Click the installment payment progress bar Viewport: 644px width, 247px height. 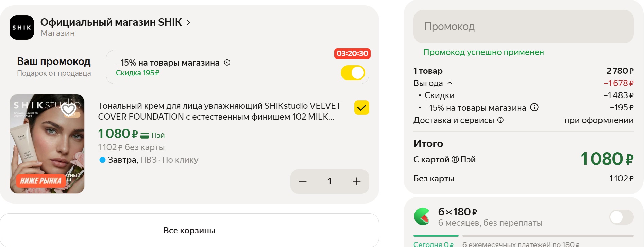[x=523, y=236]
